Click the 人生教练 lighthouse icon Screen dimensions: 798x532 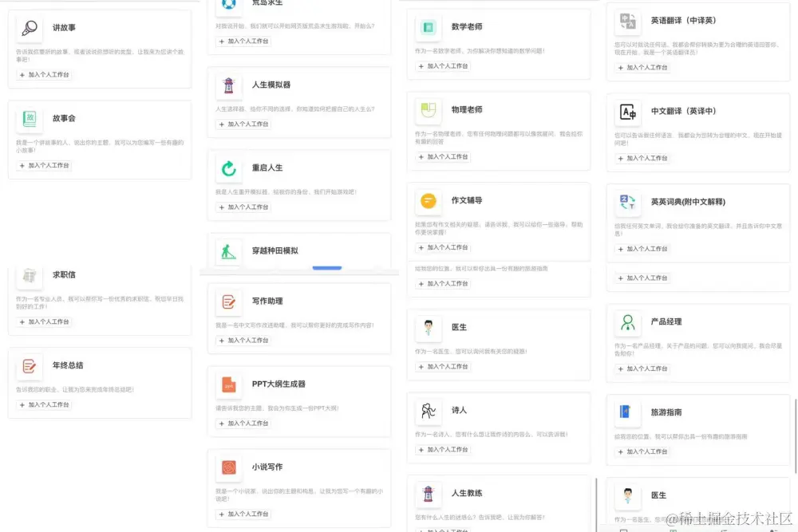click(429, 495)
